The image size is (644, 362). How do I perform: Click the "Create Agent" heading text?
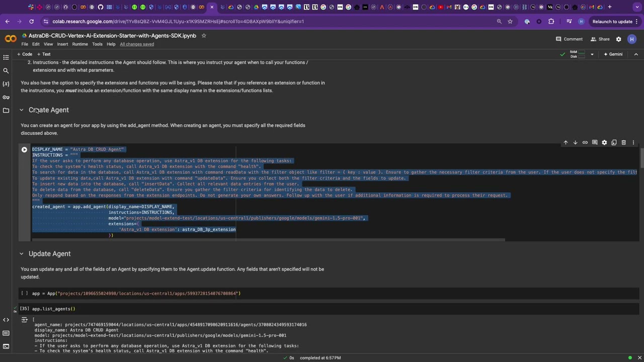49,110
